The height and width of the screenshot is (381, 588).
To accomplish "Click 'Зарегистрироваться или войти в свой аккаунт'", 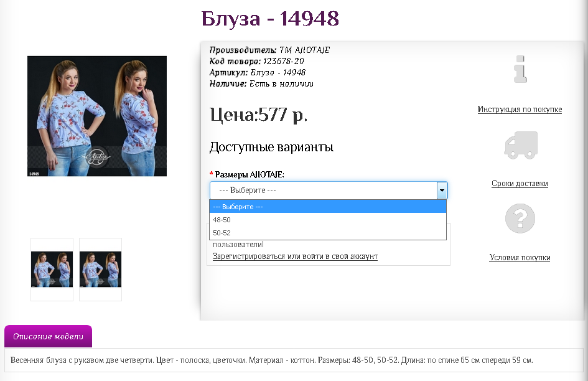I will pyautogui.click(x=295, y=256).
